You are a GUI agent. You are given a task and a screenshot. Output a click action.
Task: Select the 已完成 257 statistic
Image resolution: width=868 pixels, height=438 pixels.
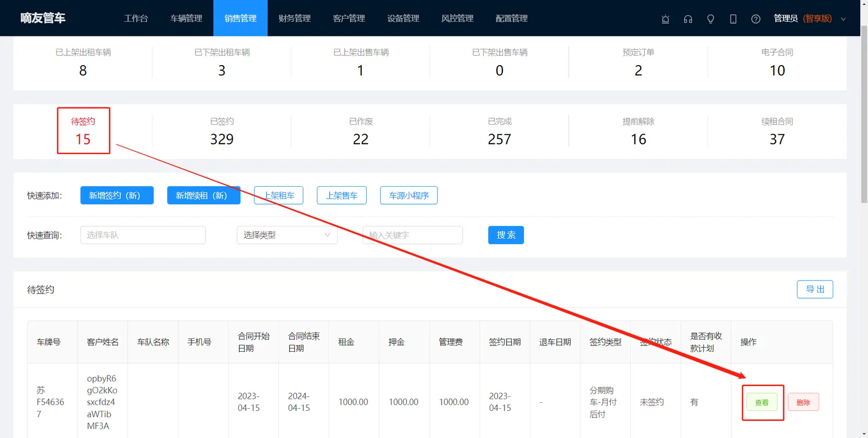click(500, 131)
